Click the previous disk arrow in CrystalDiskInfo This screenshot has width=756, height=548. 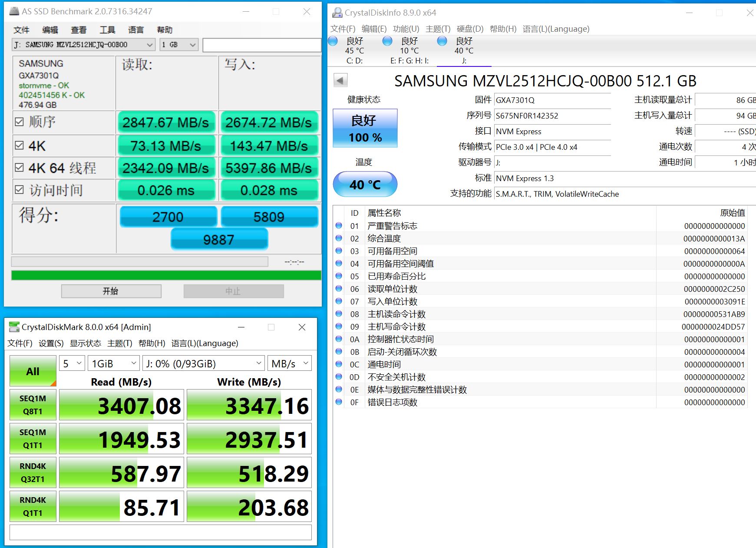[x=340, y=80]
